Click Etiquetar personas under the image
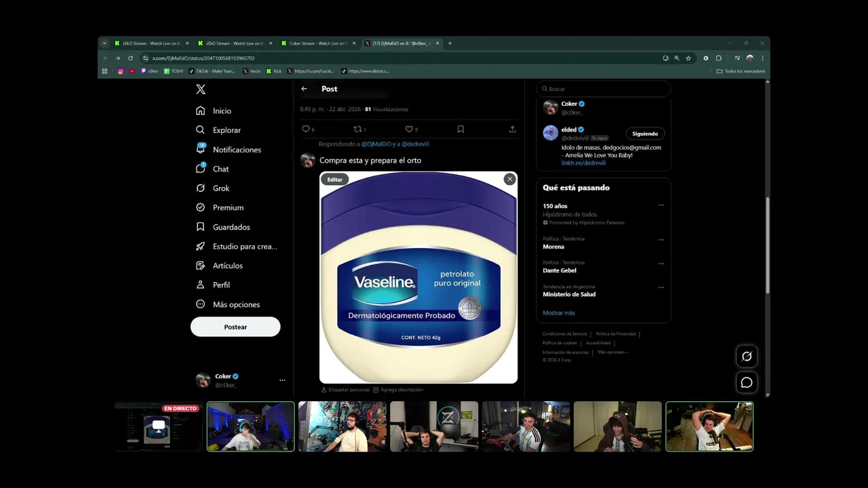This screenshot has height=488, width=868. point(346,390)
